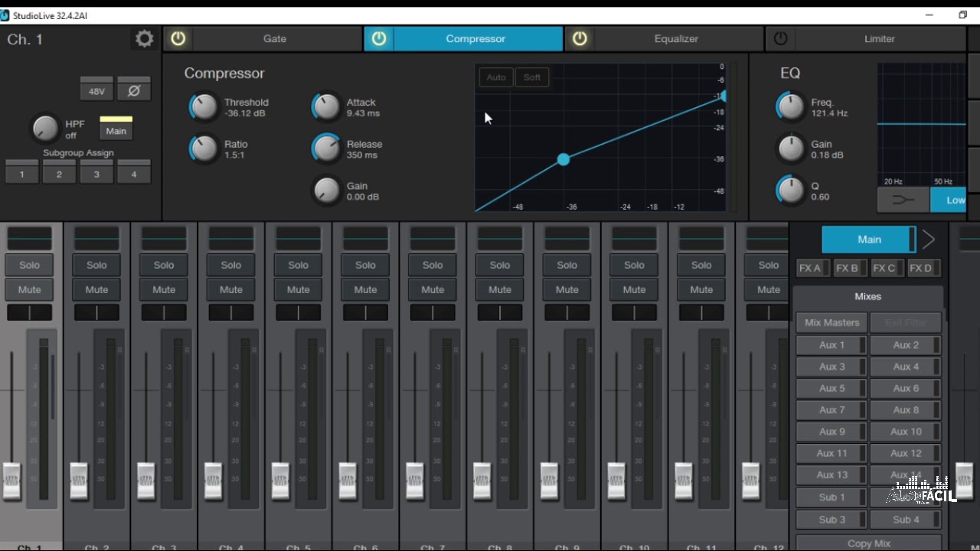Click the HPF knob
Viewport: 980px width, 551px height.
tap(45, 129)
